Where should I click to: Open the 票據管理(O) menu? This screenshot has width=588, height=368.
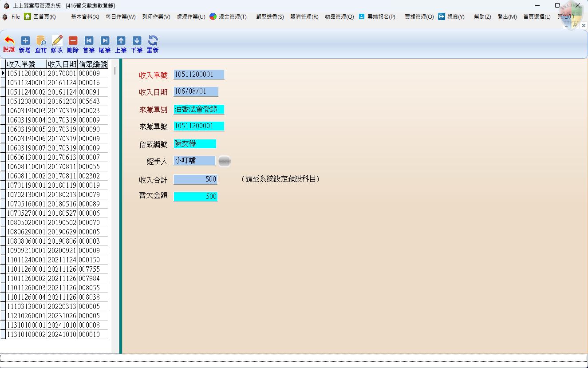419,17
